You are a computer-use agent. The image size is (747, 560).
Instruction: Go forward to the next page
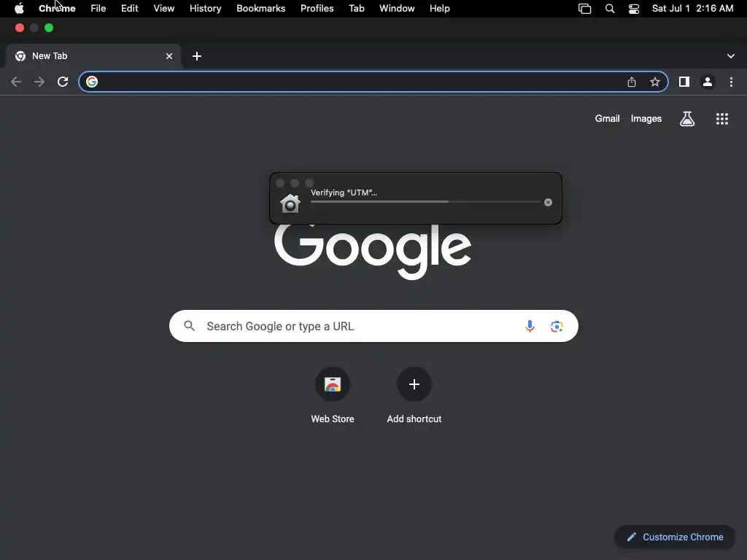pyautogui.click(x=39, y=82)
